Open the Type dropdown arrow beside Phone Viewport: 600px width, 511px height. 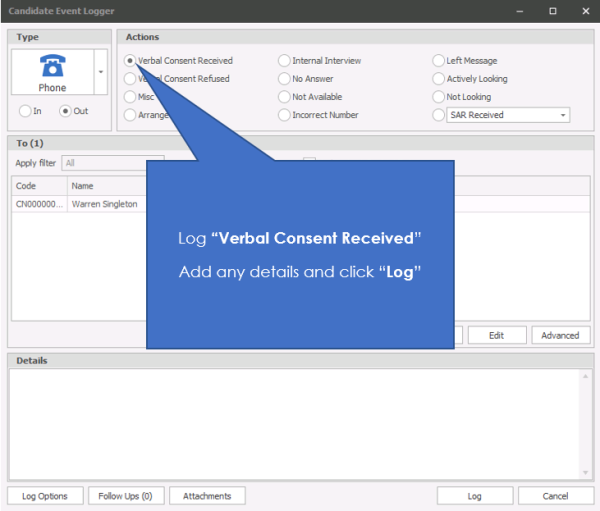(100, 73)
